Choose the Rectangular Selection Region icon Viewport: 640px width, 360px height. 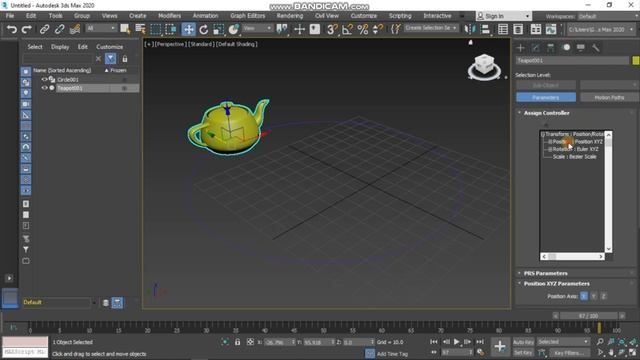click(x=156, y=29)
